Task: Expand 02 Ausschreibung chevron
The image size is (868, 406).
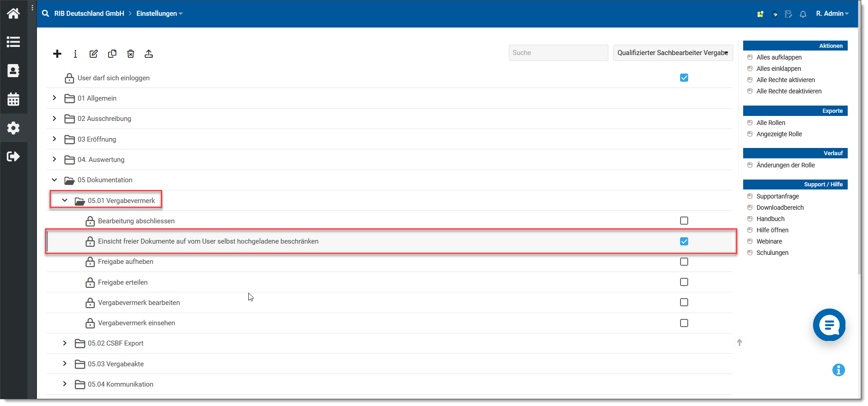Action: tap(55, 118)
